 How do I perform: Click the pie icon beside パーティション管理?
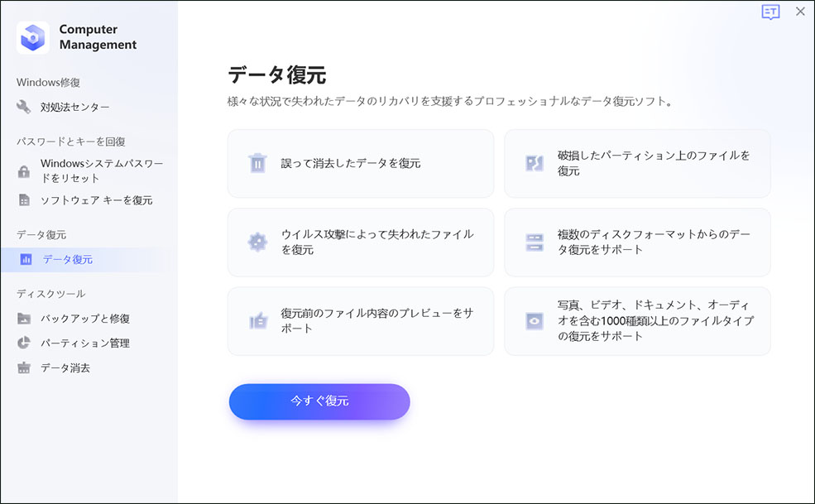click(x=24, y=343)
